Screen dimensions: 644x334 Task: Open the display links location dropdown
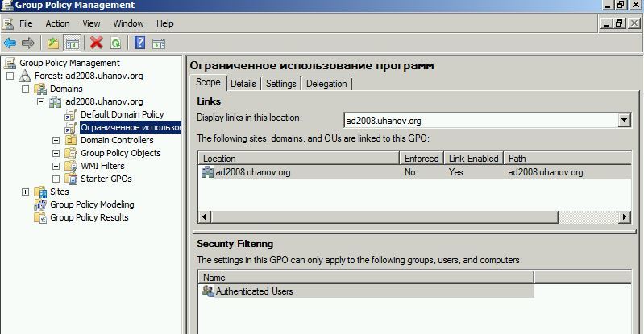coord(624,121)
